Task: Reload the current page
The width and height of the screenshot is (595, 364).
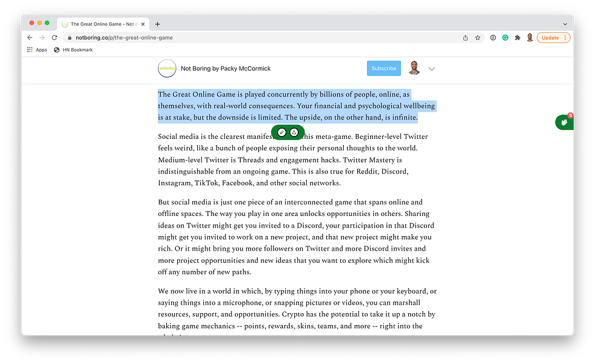Action: pyautogui.click(x=54, y=38)
